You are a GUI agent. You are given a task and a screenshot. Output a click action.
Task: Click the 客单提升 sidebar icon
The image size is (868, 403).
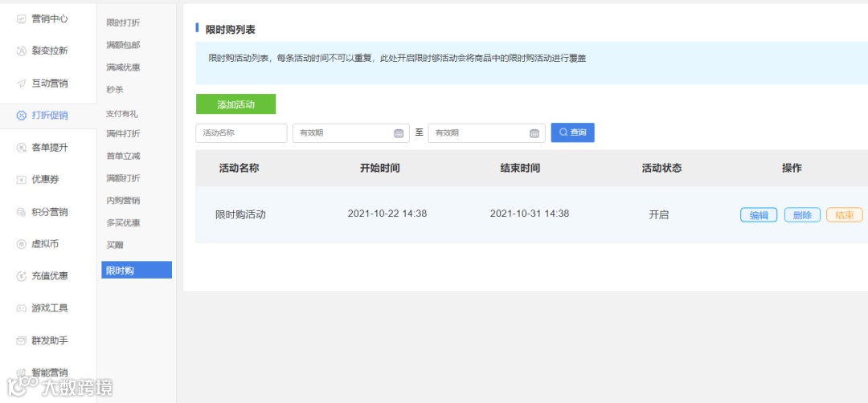22,148
